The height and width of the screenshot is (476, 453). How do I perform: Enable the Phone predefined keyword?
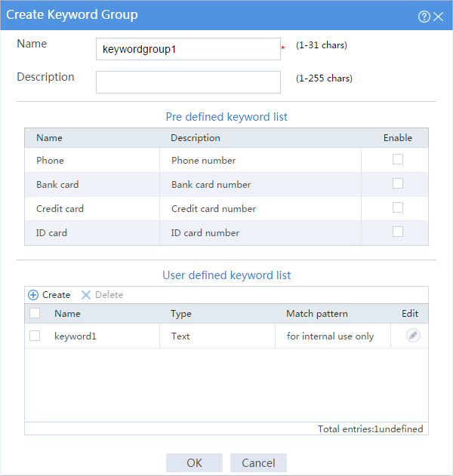tap(398, 159)
